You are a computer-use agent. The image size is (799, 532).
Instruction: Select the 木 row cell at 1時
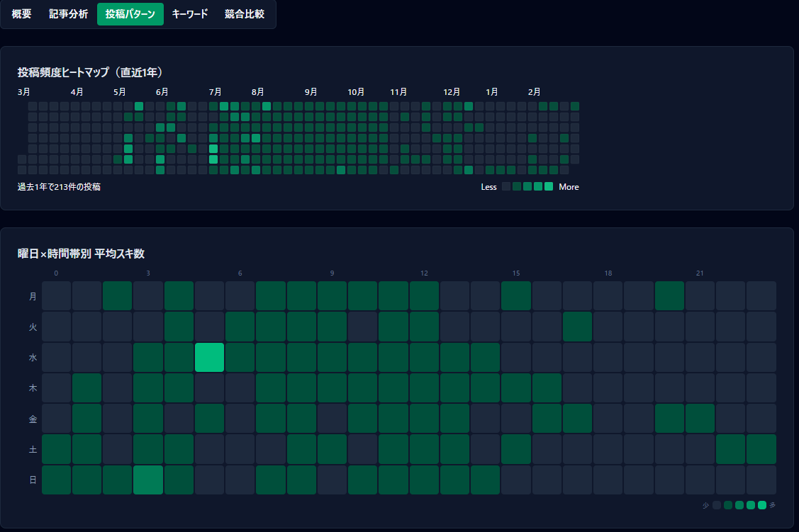click(x=87, y=388)
